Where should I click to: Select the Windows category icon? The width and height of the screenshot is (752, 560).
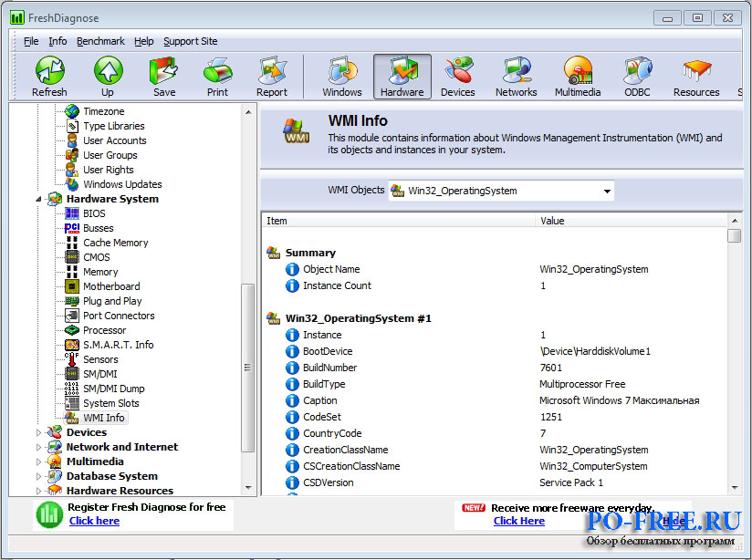click(x=342, y=77)
